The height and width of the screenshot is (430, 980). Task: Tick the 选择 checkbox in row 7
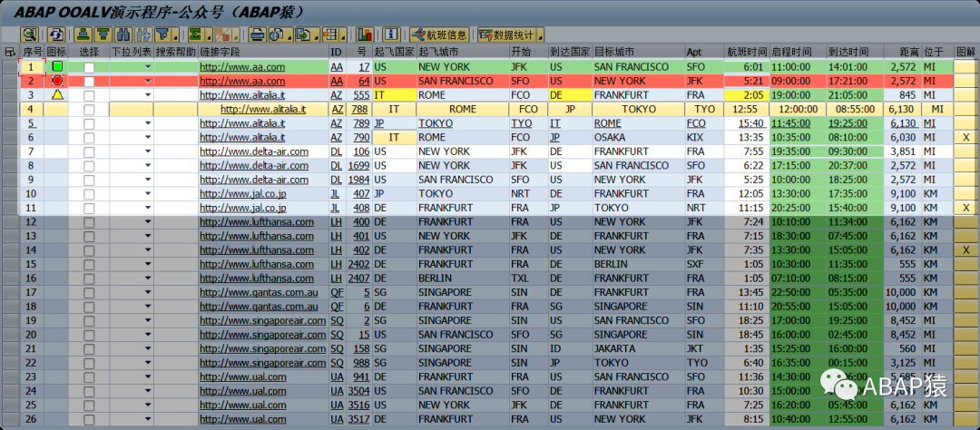[x=89, y=151]
